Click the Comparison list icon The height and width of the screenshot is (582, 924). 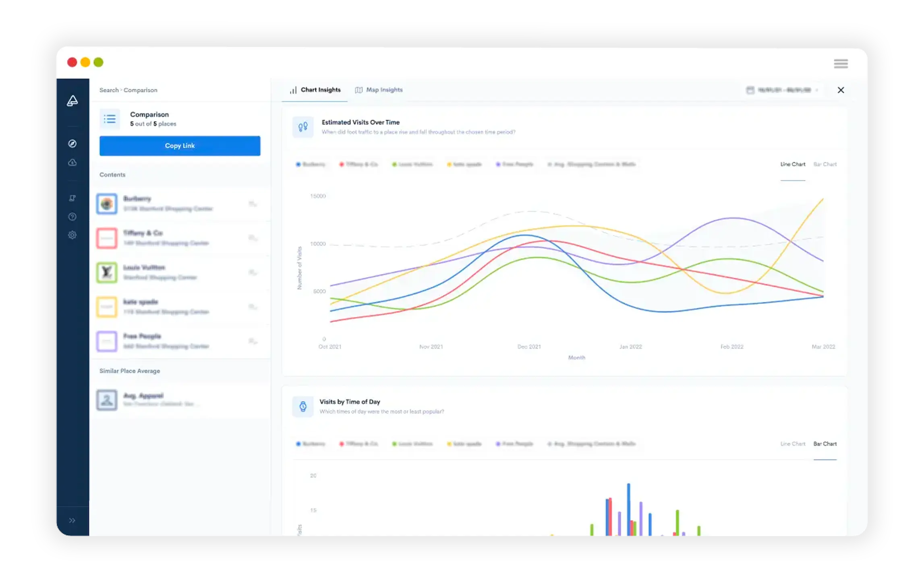[x=110, y=119]
